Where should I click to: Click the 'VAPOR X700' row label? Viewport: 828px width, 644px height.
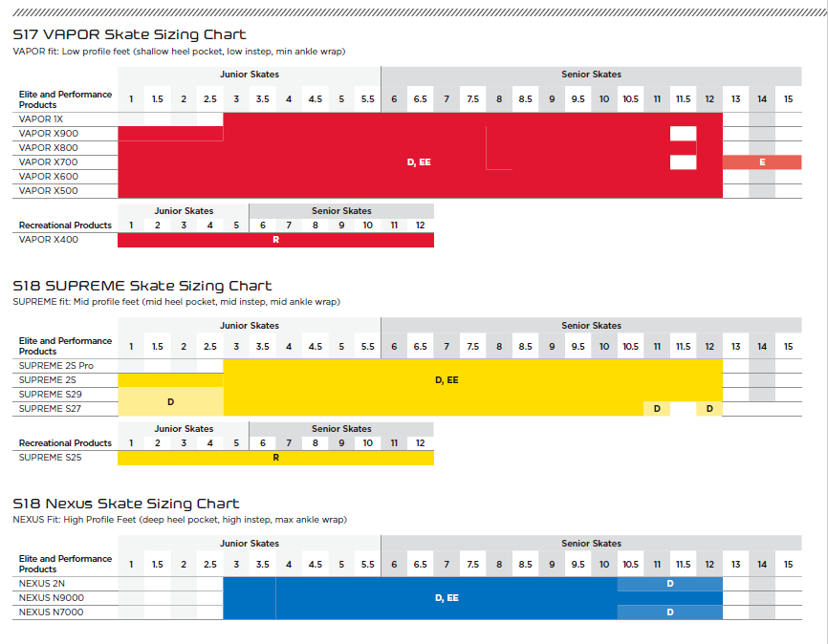[48, 162]
